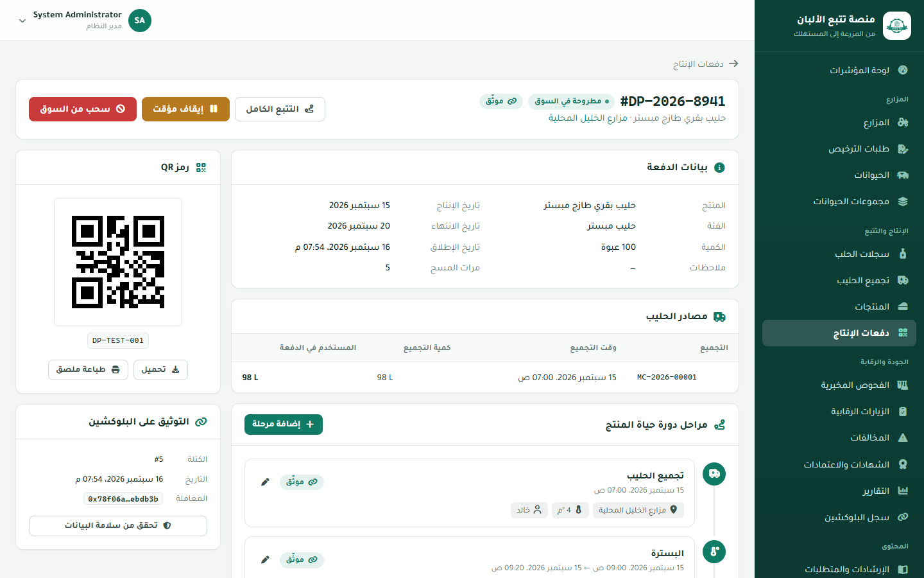Viewport: 924px width, 578px height.
Task: Edit the البسترة stage pencil icon
Action: coord(265,559)
